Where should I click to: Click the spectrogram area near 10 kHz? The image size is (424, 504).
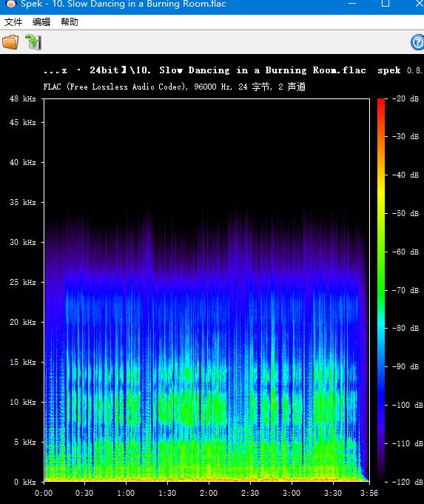206,402
